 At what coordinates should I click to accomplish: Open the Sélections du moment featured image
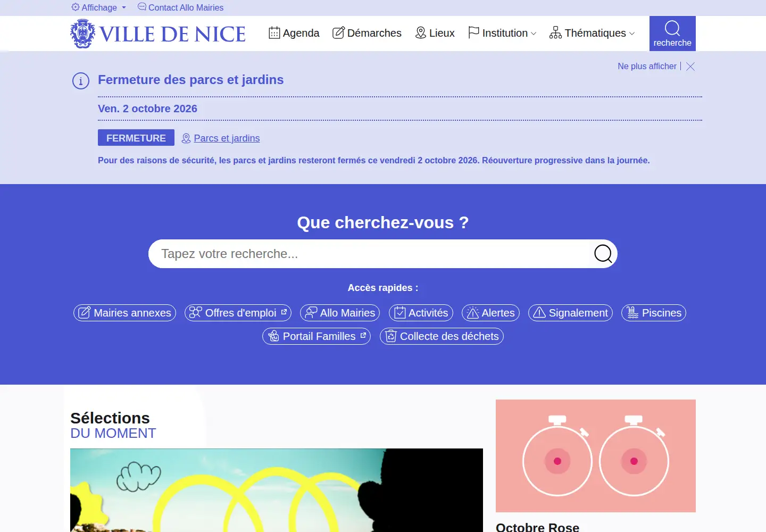click(x=277, y=490)
